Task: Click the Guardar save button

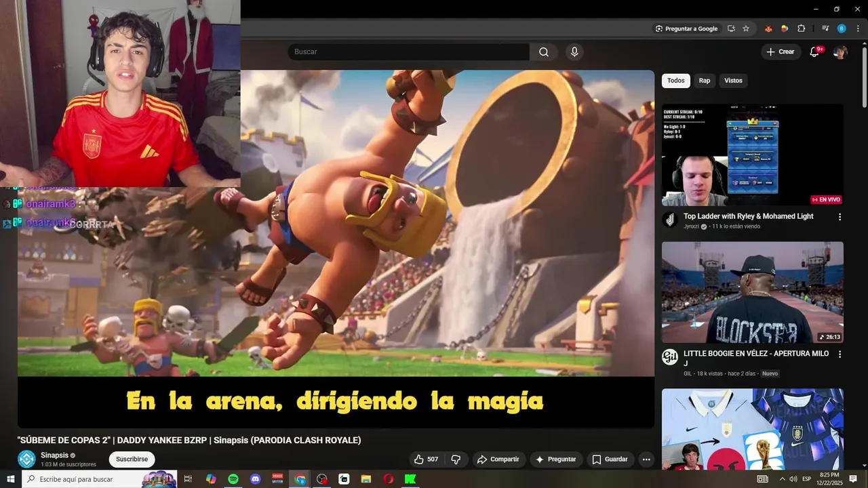Action: 610,460
